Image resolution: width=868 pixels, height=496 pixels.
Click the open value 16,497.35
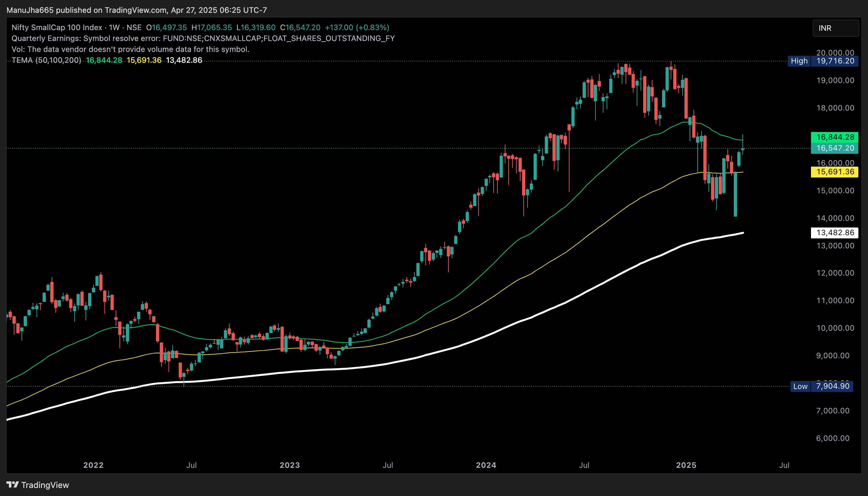(169, 27)
